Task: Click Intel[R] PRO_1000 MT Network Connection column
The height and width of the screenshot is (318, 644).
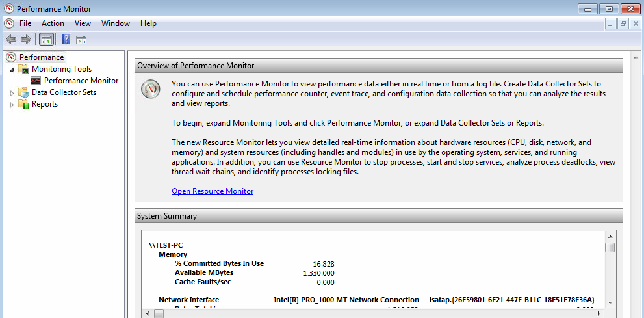Action: [x=346, y=300]
